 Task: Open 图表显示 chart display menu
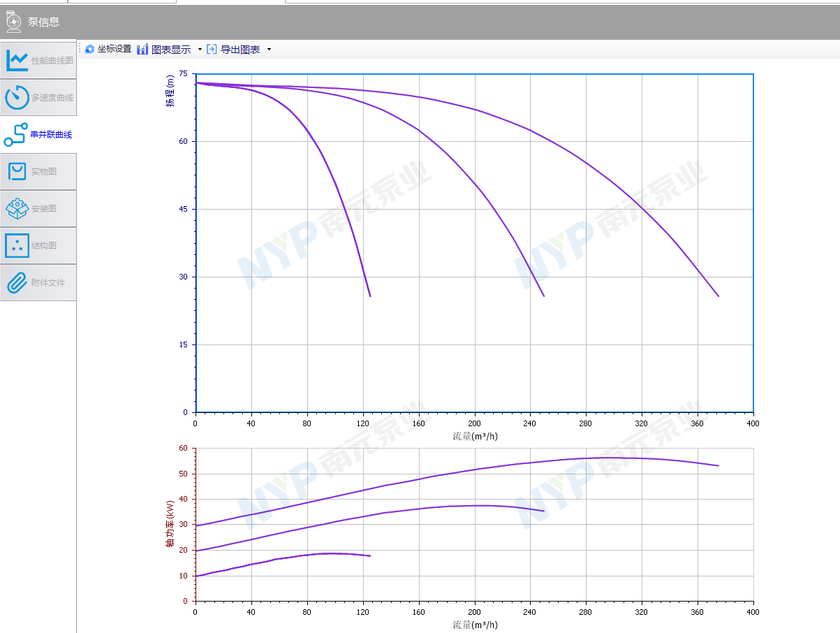point(164,49)
